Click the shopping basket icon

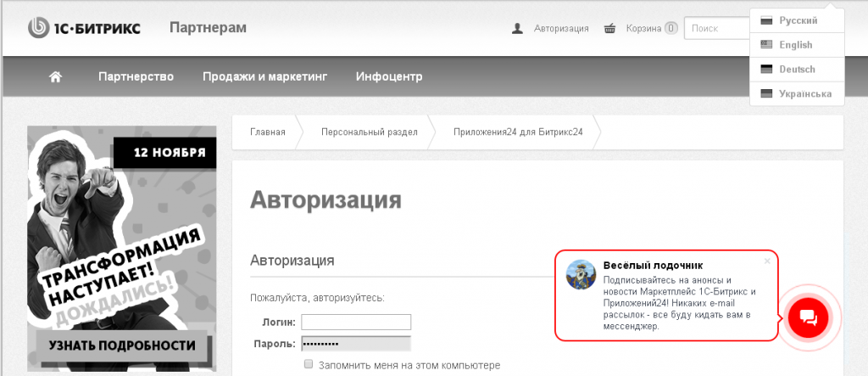609,28
